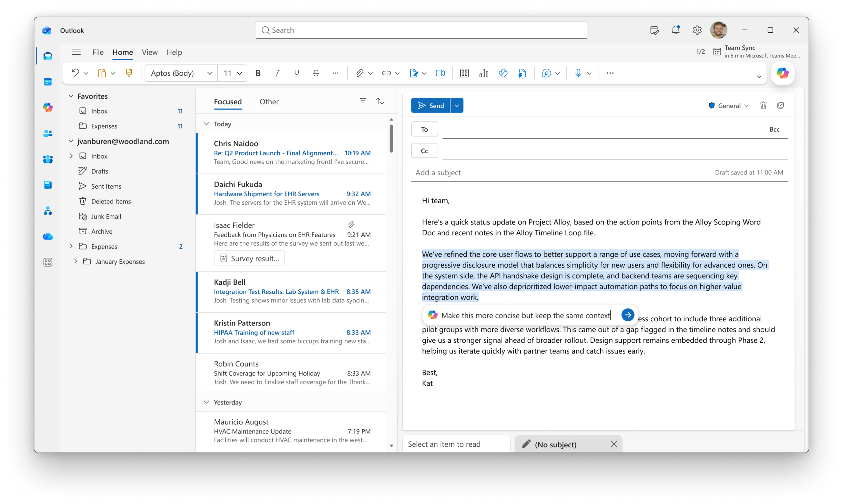
Task: Switch to the Focused inbox tab
Action: (x=228, y=101)
